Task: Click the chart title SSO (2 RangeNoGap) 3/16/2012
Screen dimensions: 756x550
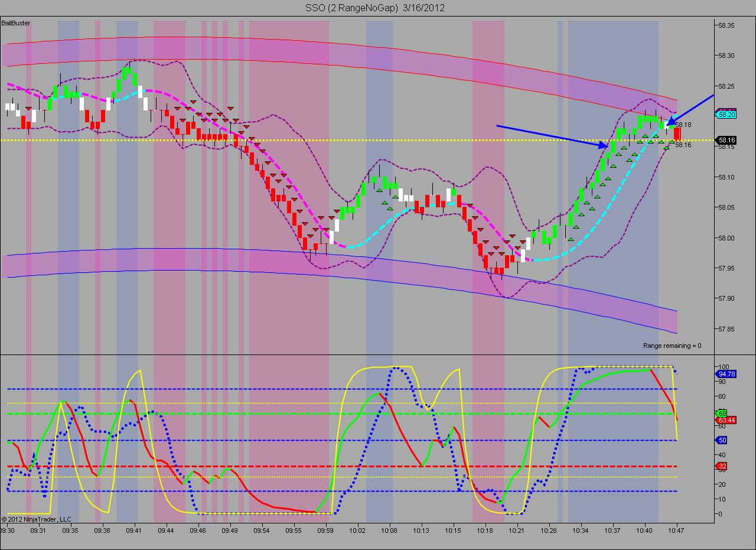Action: point(375,8)
